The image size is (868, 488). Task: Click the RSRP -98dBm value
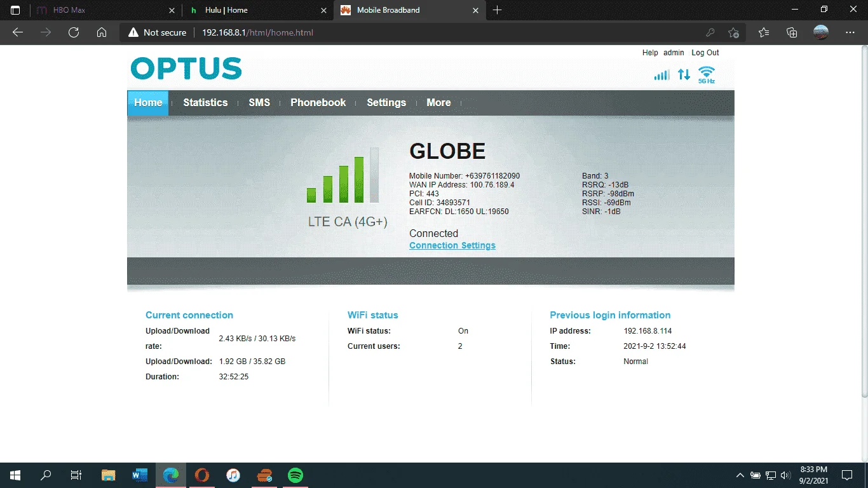608,194
